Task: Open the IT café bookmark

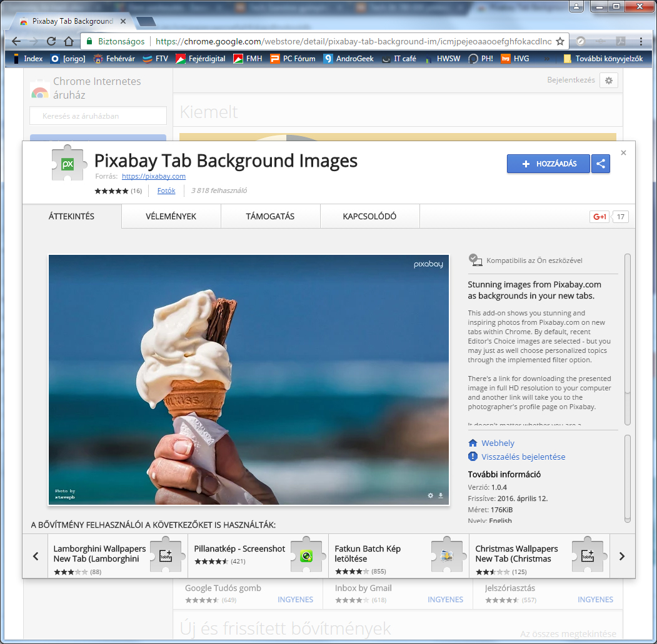Action: (x=399, y=59)
